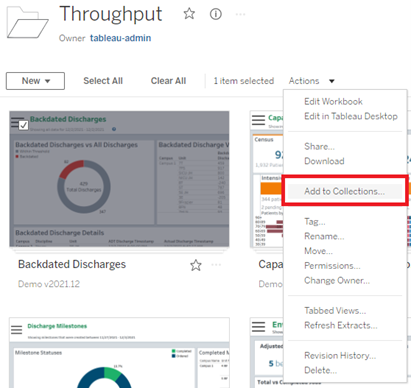The image size is (411, 388).
Task: Select Download in the Actions menu
Action: [x=324, y=161]
